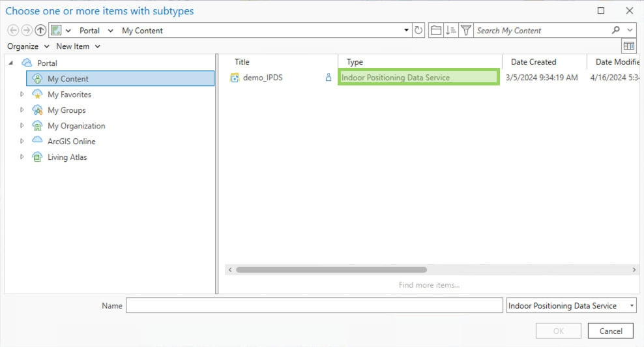
Task: Sort by the Title column header
Action: point(241,62)
